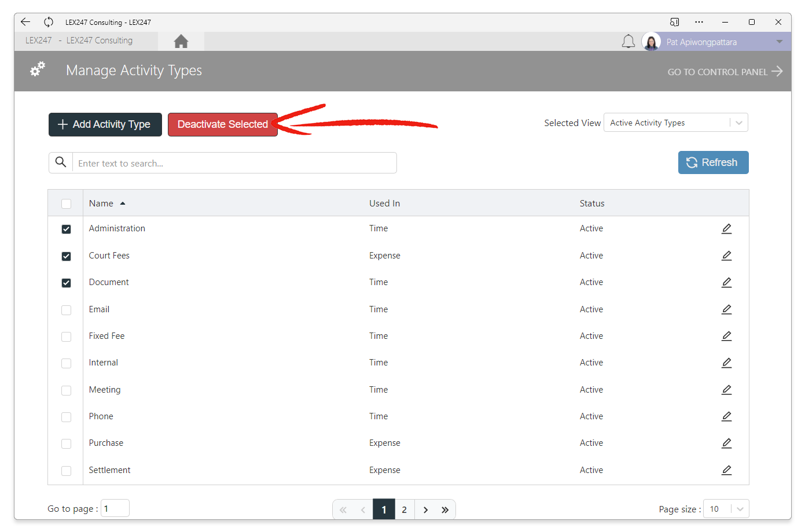The image size is (805, 532).
Task: Go to page 2 of results
Action: 405,509
